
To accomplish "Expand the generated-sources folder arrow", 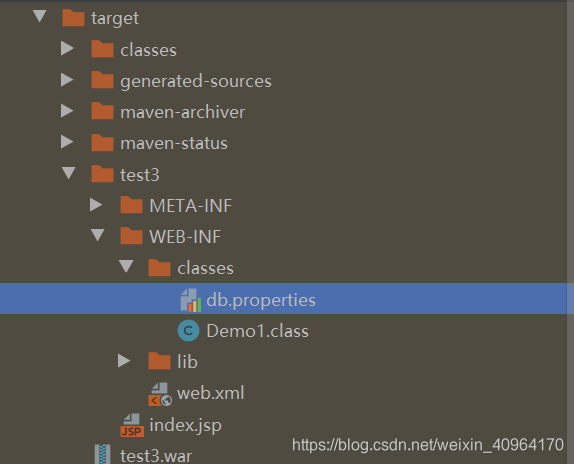I will tap(67, 79).
